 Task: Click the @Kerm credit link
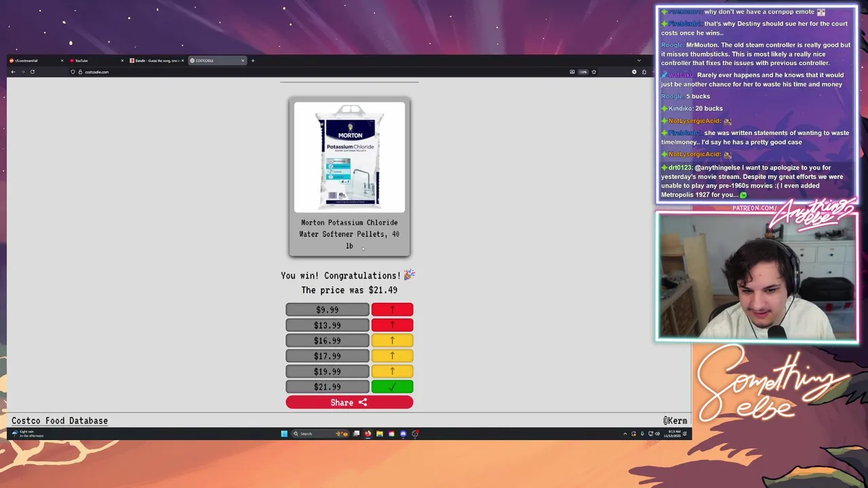(675, 421)
